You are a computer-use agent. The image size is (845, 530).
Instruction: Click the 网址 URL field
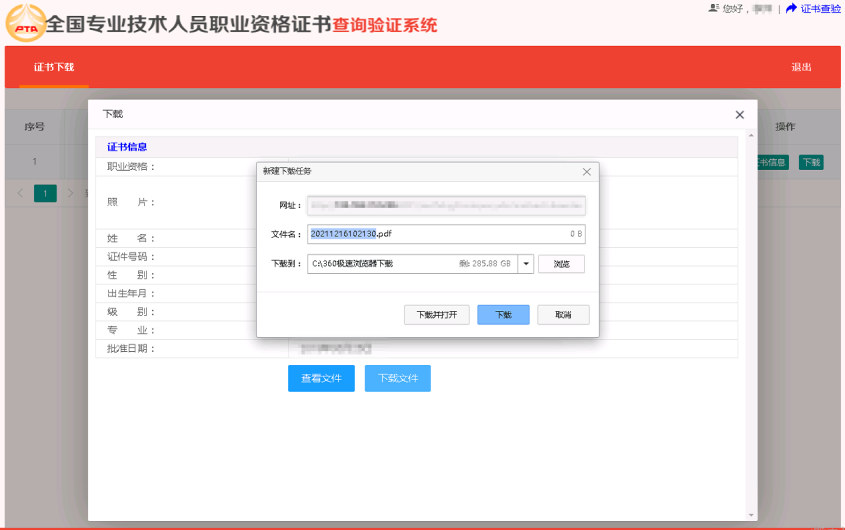pyautogui.click(x=445, y=205)
